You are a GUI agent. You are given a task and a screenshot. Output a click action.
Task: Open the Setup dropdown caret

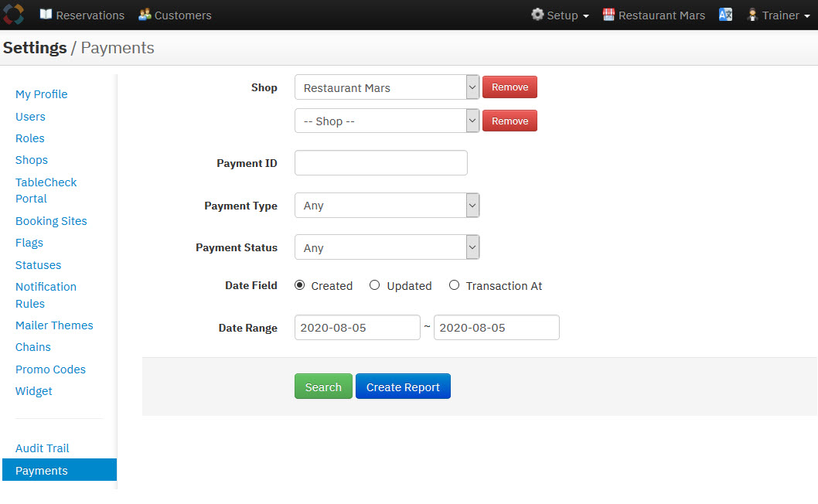click(586, 16)
